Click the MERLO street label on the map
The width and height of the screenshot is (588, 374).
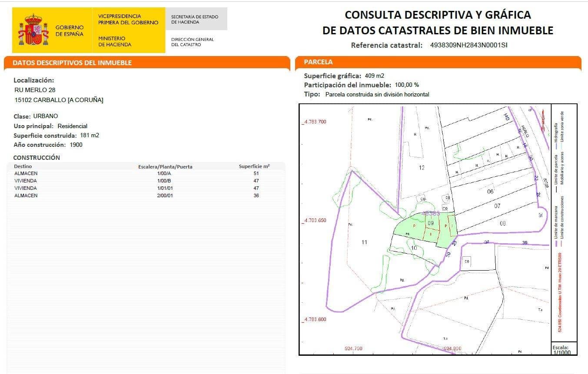(x=525, y=131)
